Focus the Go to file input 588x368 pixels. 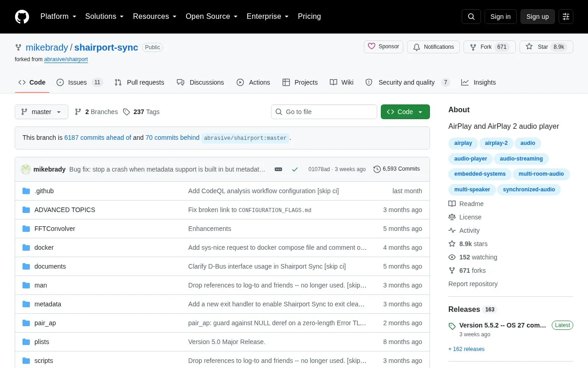click(324, 112)
